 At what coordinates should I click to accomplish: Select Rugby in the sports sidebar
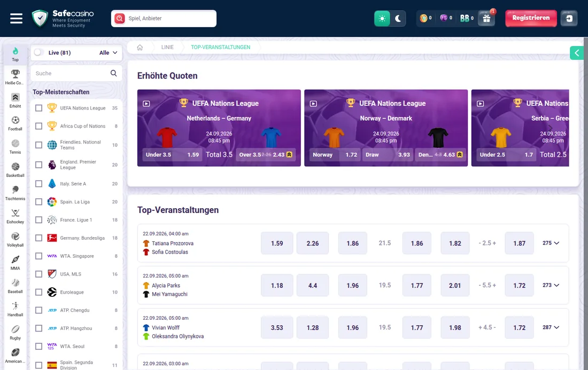[15, 333]
